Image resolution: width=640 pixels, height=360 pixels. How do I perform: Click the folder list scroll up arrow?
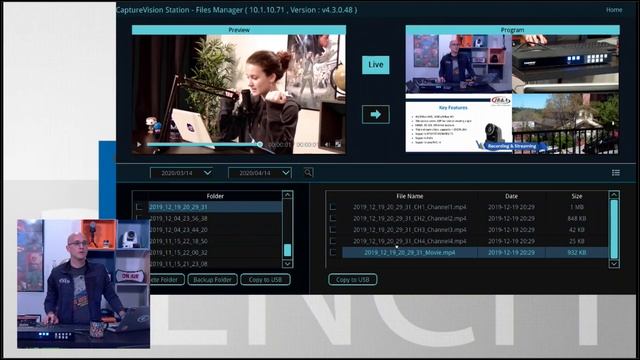287,195
